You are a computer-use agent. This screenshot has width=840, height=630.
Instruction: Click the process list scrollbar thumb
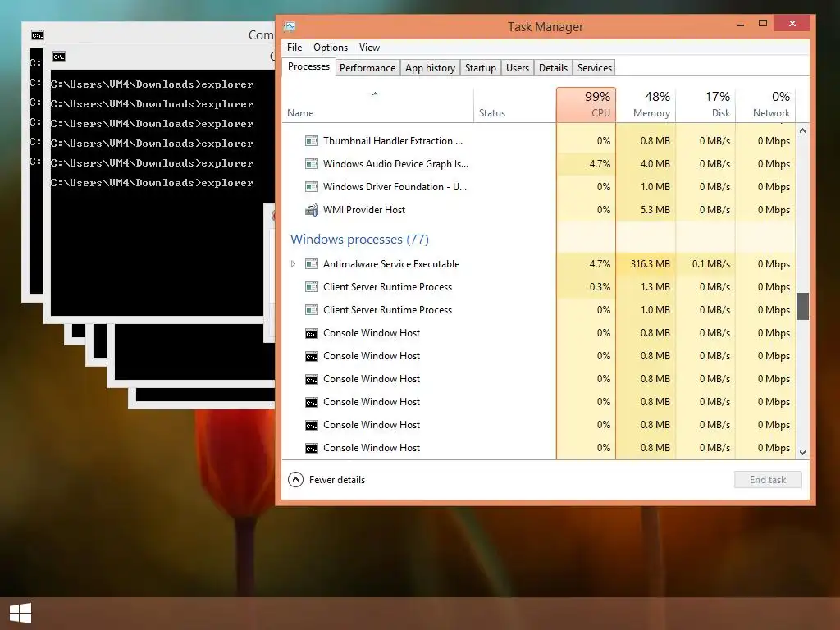802,306
